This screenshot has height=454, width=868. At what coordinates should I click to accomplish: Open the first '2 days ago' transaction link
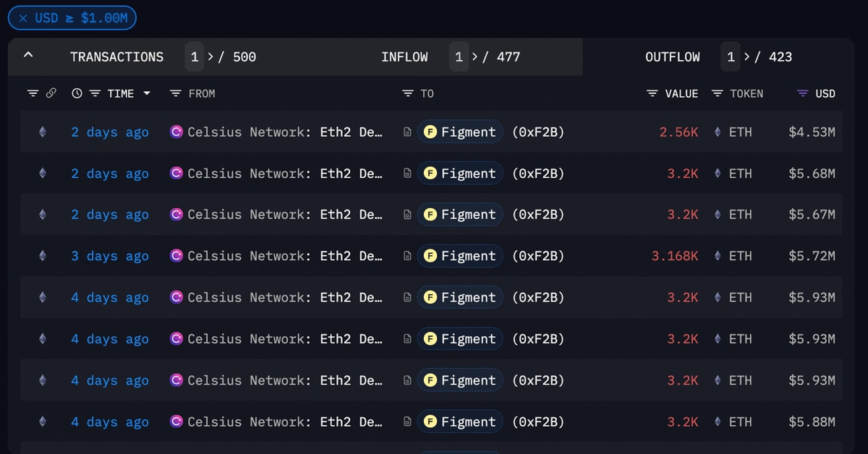point(110,132)
